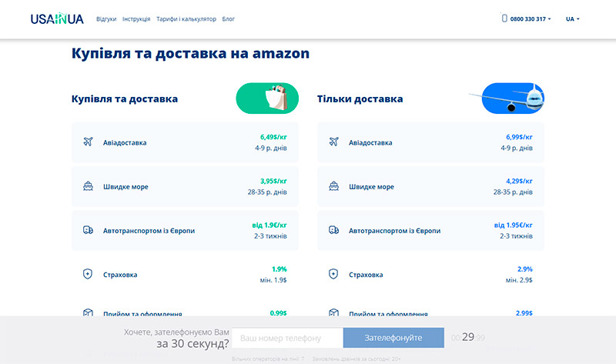The width and height of the screenshot is (616, 364).
Task: Click the Купівля та доставка section heading
Action: [x=125, y=99]
